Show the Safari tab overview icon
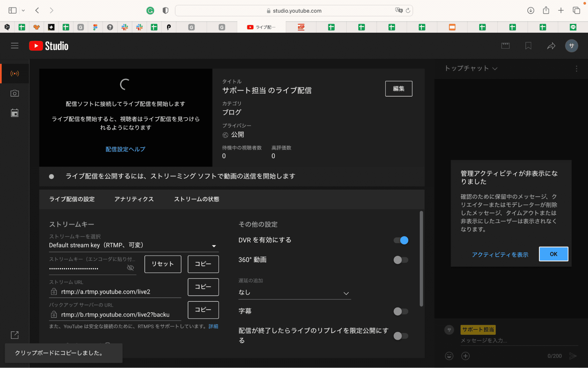This screenshot has width=588, height=368. (x=576, y=11)
